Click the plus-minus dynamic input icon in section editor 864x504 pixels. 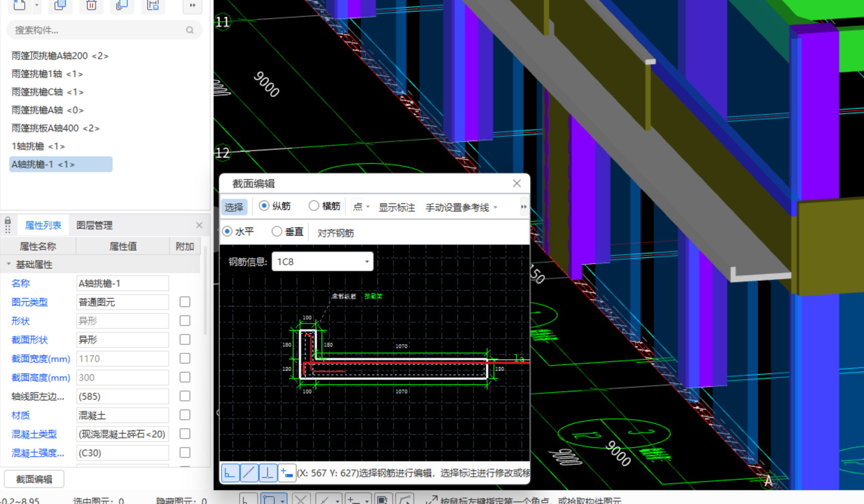tap(286, 472)
